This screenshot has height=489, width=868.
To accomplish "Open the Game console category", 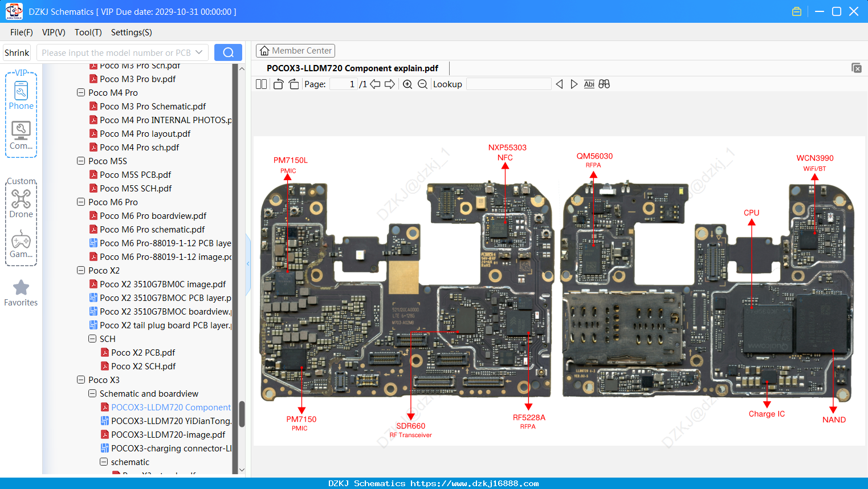I will [21, 244].
